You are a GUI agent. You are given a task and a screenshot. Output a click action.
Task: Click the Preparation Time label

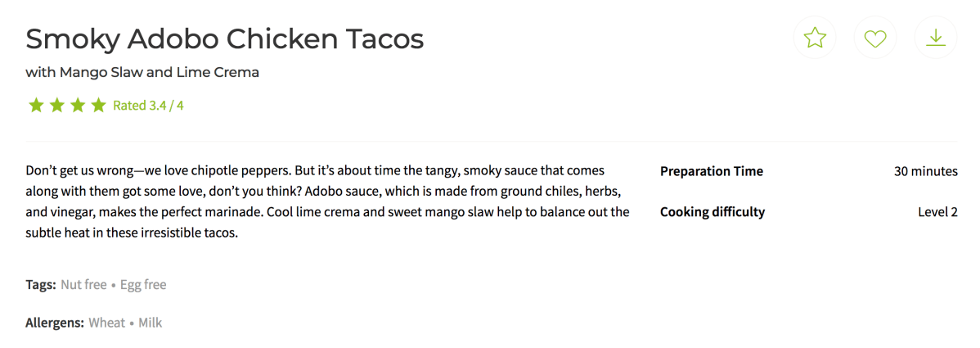pyautogui.click(x=711, y=171)
